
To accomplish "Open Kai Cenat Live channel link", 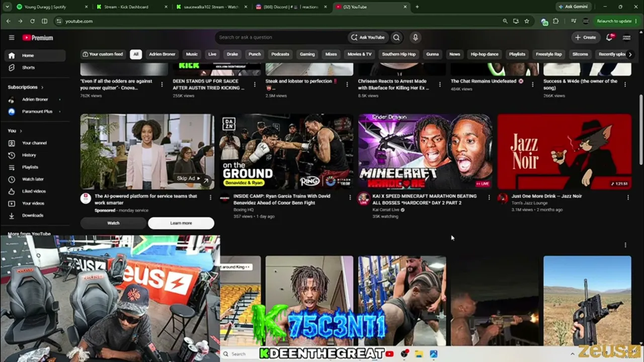I will [x=386, y=210].
